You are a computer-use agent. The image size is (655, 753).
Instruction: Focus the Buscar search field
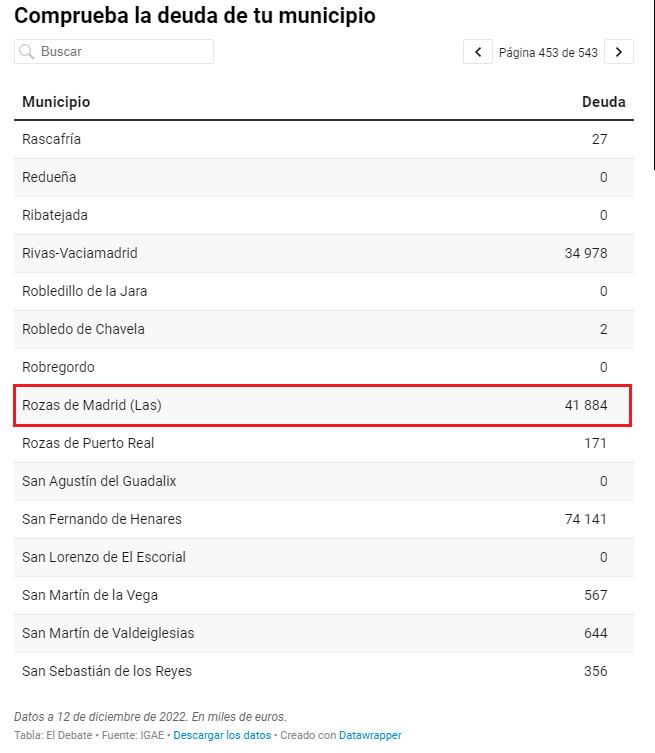114,52
